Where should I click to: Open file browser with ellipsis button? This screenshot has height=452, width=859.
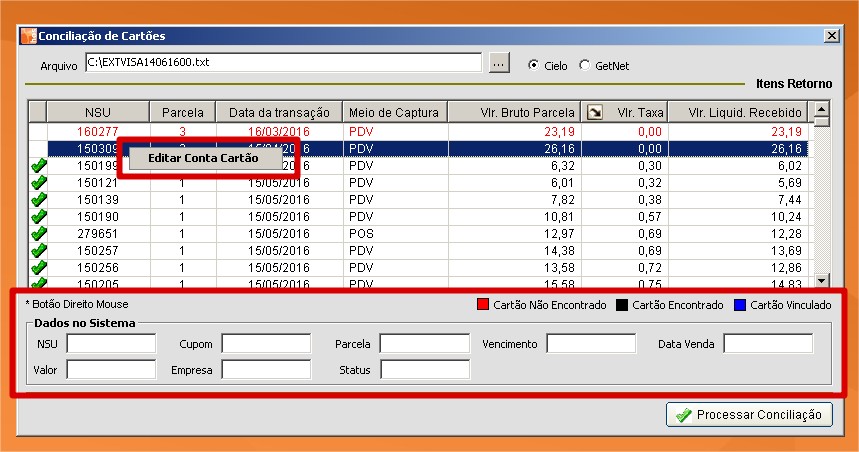499,63
